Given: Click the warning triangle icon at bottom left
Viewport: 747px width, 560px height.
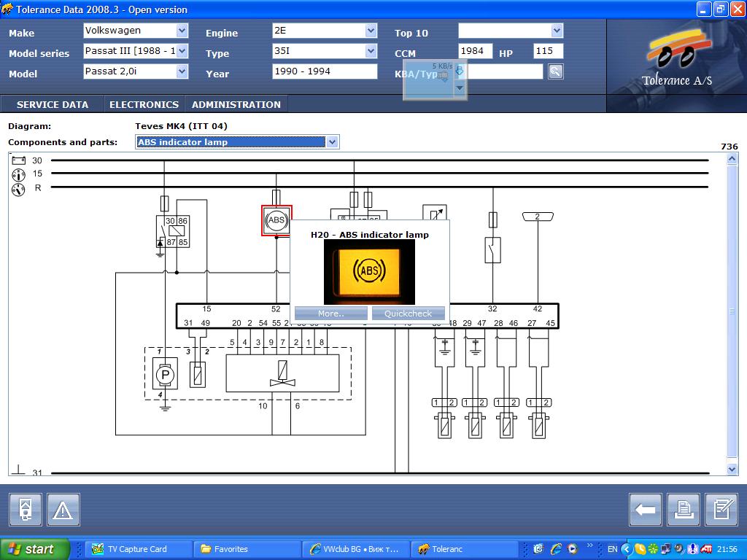Looking at the screenshot, I should pos(63,510).
